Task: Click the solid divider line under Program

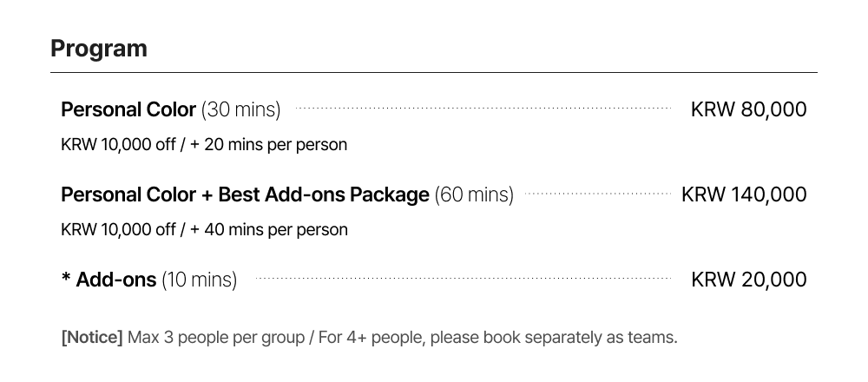Action: coord(434,73)
